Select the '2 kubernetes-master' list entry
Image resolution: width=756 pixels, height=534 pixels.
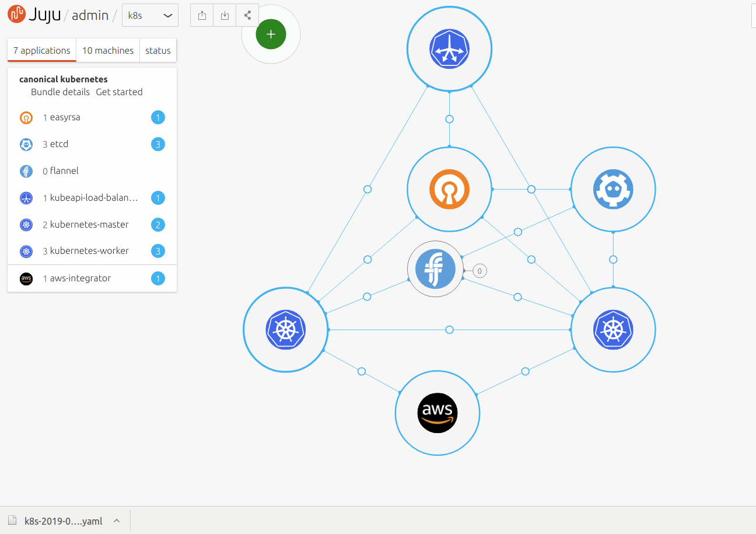coord(92,225)
